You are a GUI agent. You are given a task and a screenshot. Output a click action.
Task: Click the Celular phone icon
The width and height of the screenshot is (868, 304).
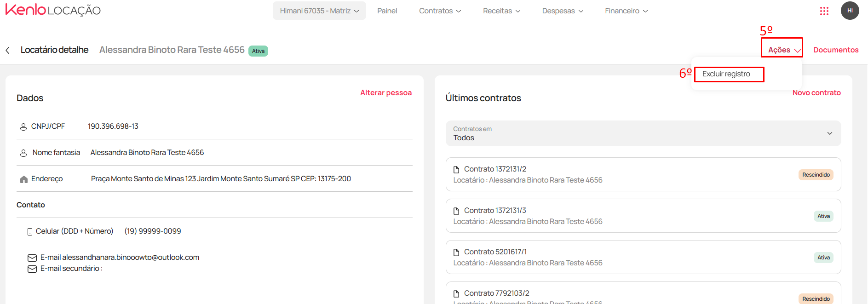click(30, 231)
